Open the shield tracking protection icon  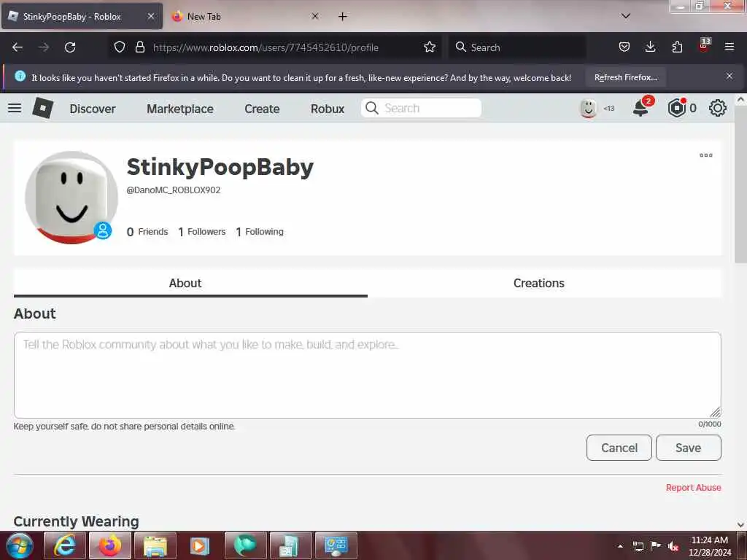(120, 47)
